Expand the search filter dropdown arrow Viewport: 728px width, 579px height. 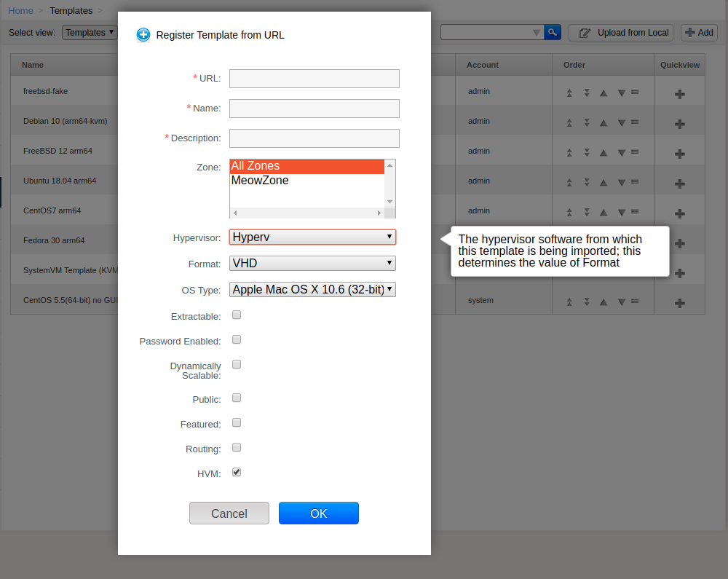point(537,33)
